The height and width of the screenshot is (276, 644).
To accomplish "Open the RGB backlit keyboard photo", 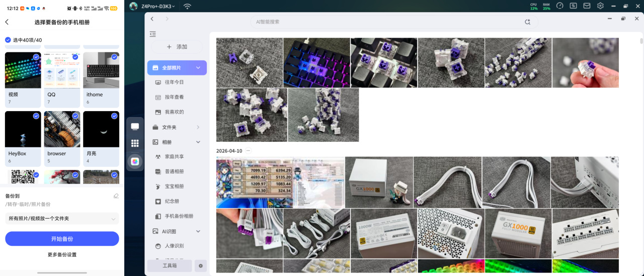I will (x=316, y=63).
